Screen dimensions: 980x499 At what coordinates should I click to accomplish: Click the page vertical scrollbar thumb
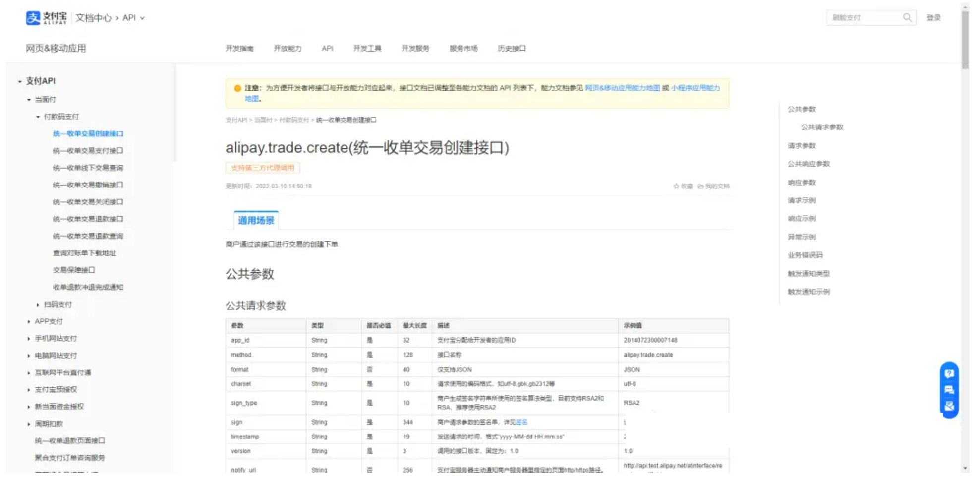point(965,40)
